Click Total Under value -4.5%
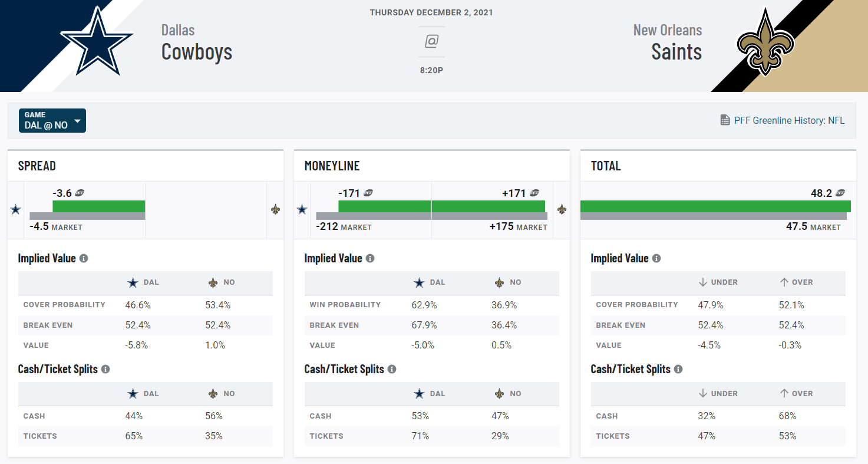 click(x=709, y=345)
